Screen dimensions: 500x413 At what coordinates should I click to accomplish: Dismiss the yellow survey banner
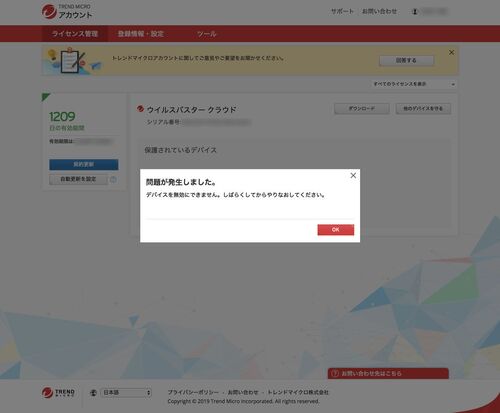(451, 53)
